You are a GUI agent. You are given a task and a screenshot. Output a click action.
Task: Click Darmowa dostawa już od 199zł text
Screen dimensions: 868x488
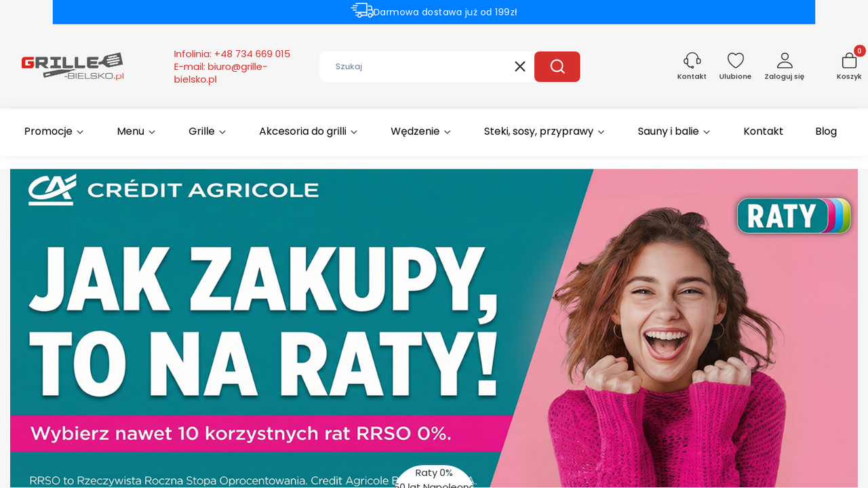pos(445,12)
